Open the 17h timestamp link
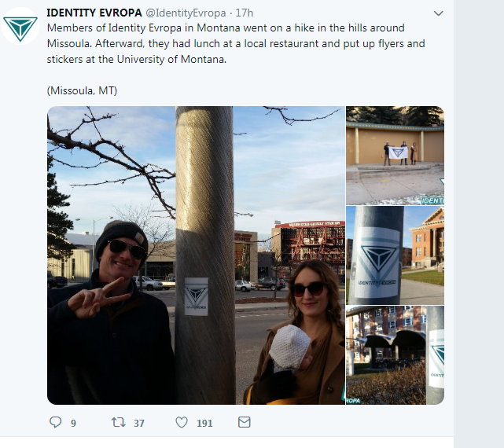Image resolution: width=504 pixels, height=448 pixels. (x=245, y=13)
